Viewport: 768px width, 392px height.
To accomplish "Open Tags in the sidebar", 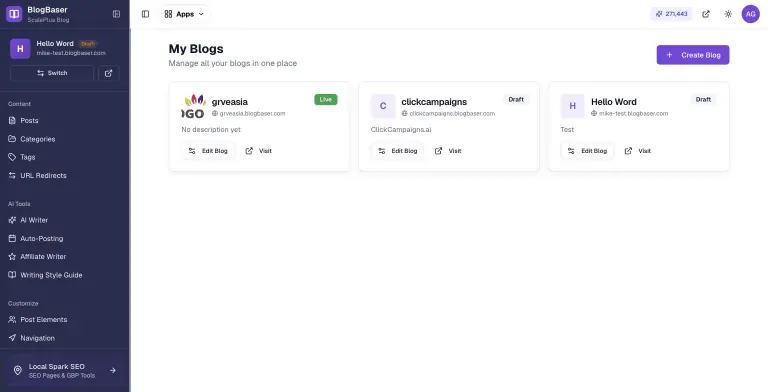I will [x=27, y=157].
